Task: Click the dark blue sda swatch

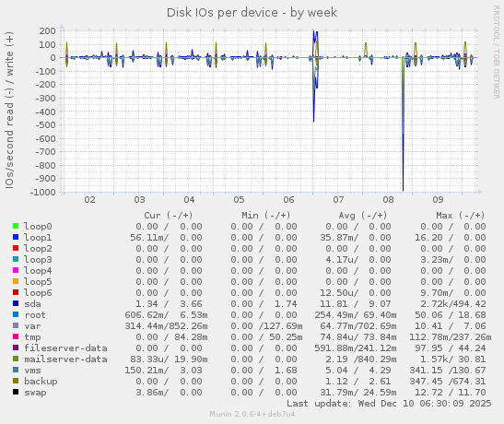Action: [16, 303]
